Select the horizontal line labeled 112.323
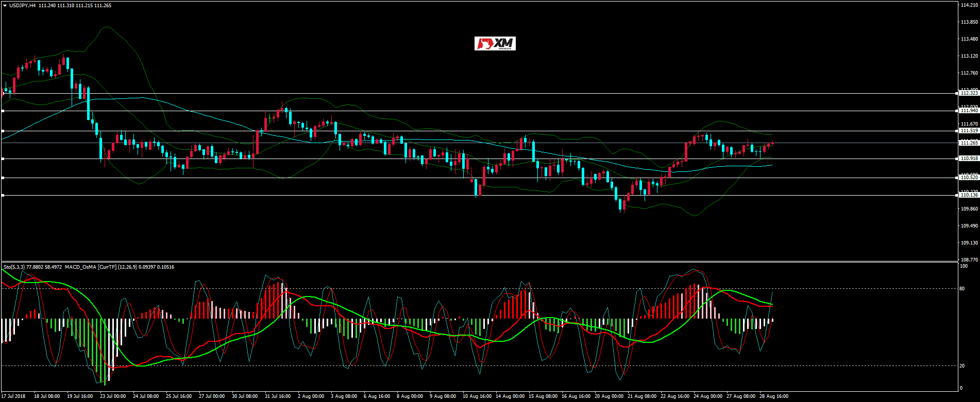980x402 pixels. tap(479, 93)
